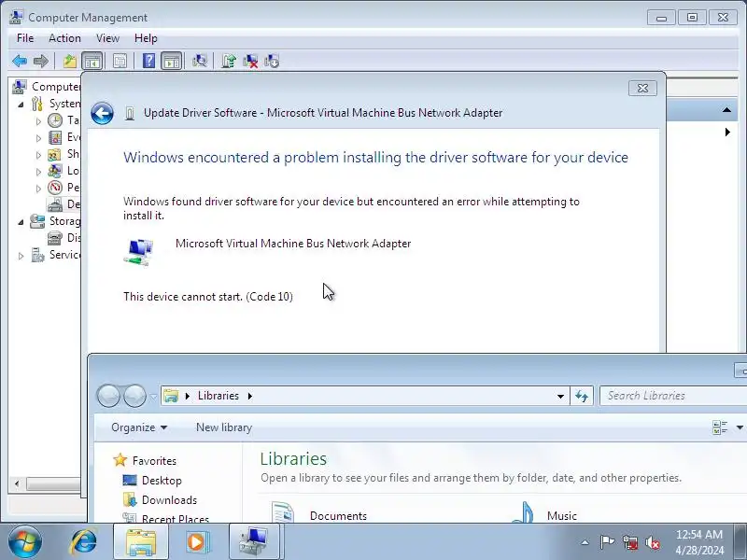
Task: Click the Search Libraries field
Action: pyautogui.click(x=673, y=396)
